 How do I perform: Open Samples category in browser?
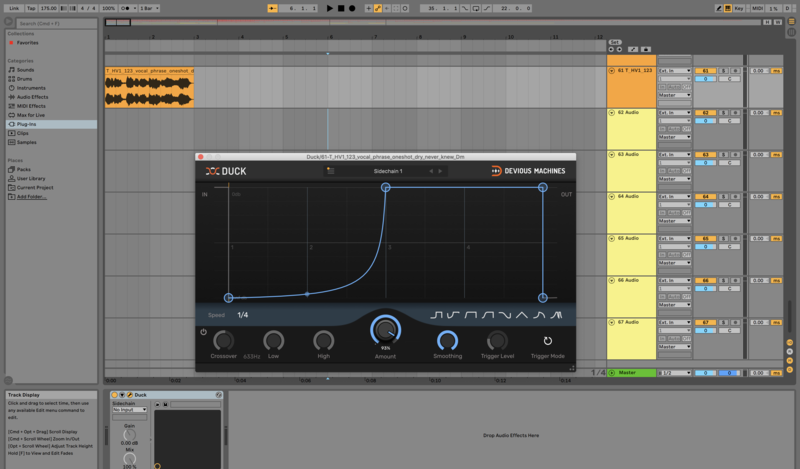[x=27, y=142]
